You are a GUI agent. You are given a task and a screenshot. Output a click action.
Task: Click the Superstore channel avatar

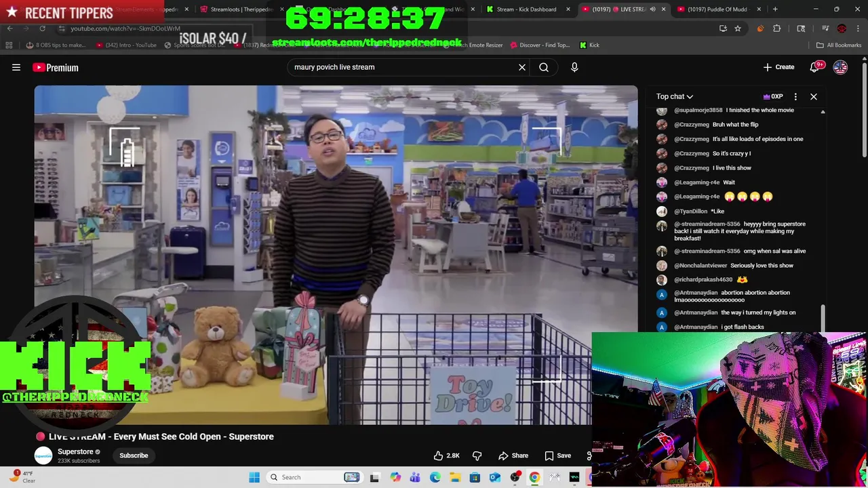[43, 455]
